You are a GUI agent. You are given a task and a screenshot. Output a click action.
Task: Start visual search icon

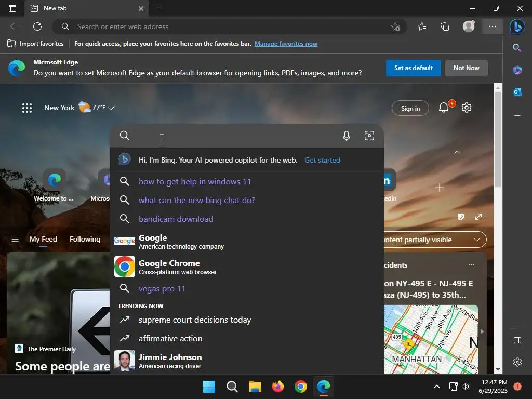(x=369, y=136)
